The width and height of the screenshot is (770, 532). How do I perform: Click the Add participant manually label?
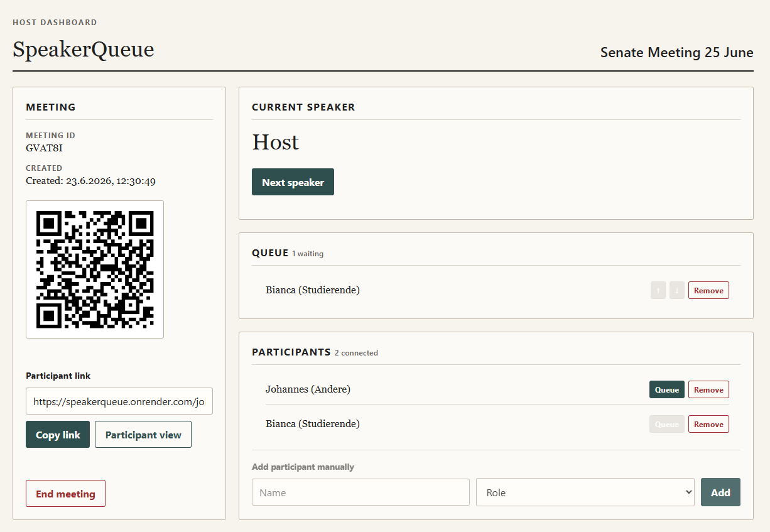[x=303, y=467]
